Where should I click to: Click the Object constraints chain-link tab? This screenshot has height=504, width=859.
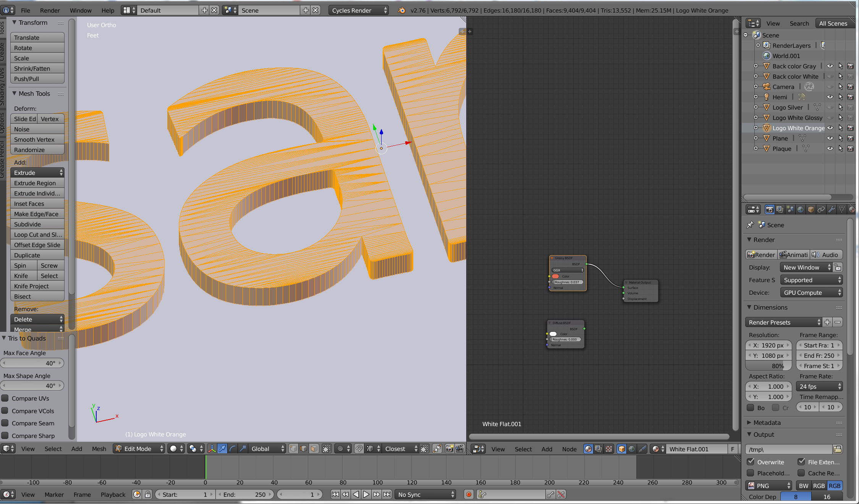(x=821, y=210)
